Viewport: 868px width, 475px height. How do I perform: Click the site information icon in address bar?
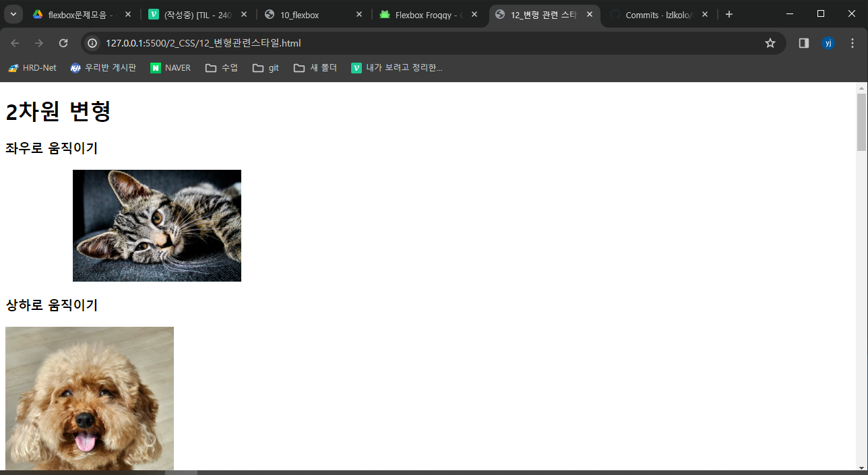pyautogui.click(x=91, y=42)
